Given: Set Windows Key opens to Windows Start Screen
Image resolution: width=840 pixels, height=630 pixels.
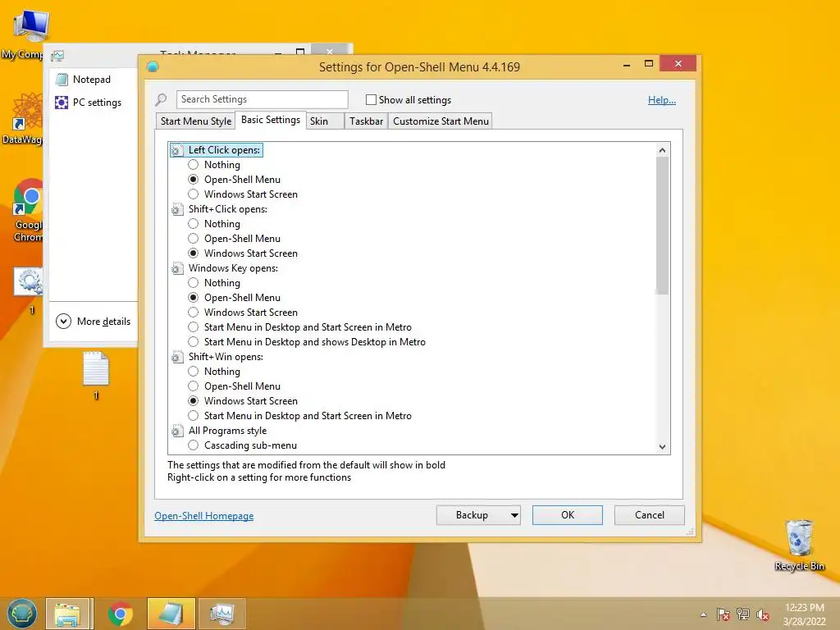Looking at the screenshot, I should click(x=194, y=313).
